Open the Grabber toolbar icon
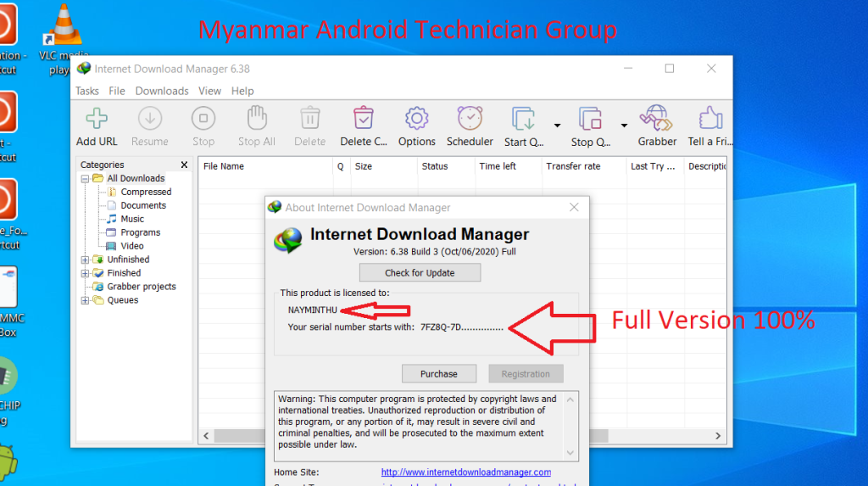This screenshot has width=868, height=486. tap(657, 118)
